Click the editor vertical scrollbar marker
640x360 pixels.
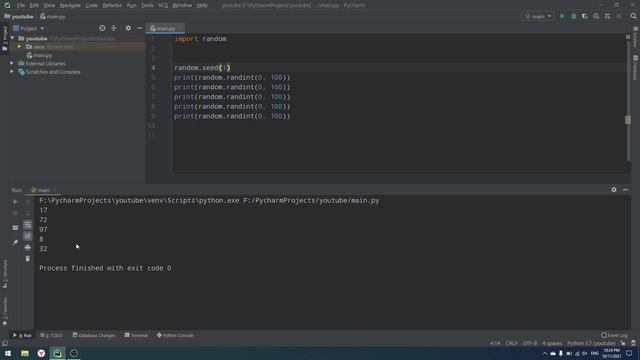[628, 120]
